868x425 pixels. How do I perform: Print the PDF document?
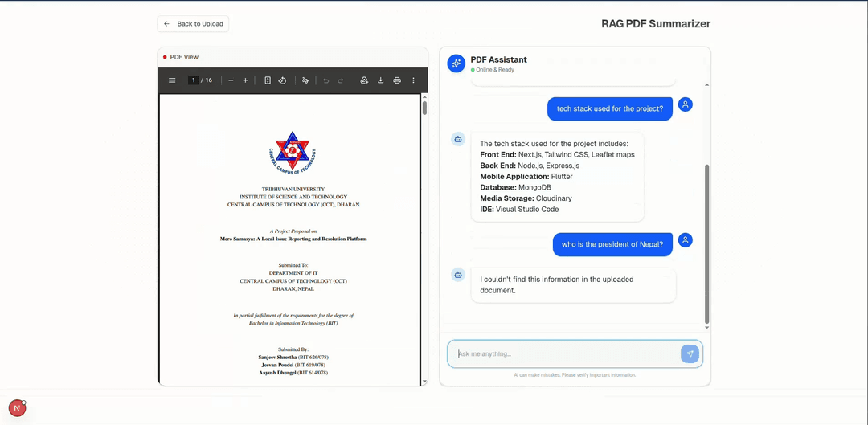[397, 80]
